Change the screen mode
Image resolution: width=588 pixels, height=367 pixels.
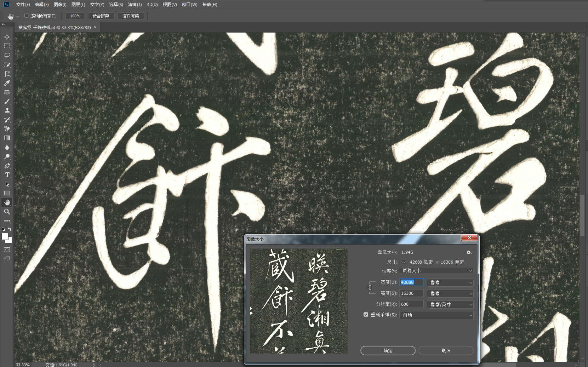(7, 259)
